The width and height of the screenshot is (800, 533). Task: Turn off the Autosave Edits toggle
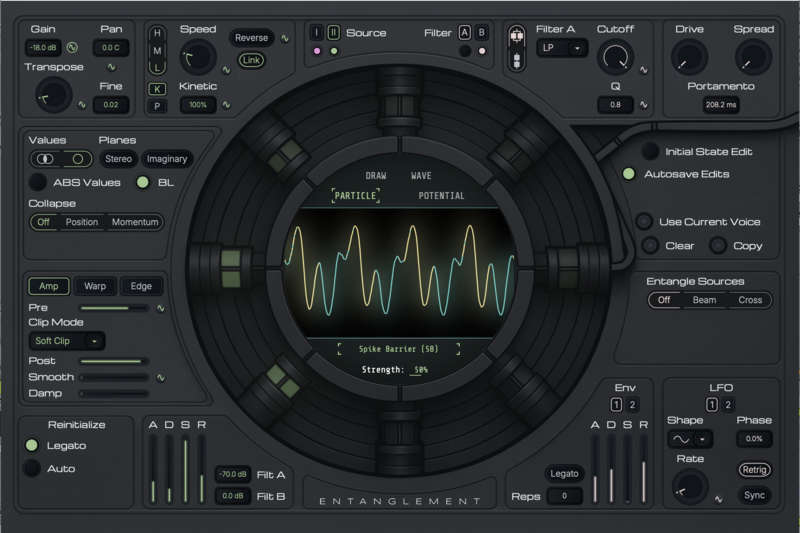(628, 174)
